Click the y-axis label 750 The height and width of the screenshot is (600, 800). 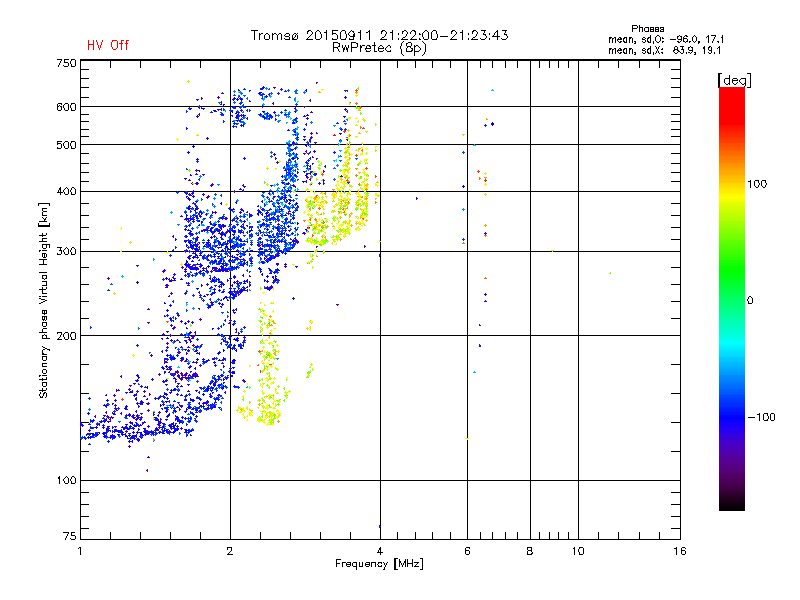(66, 63)
